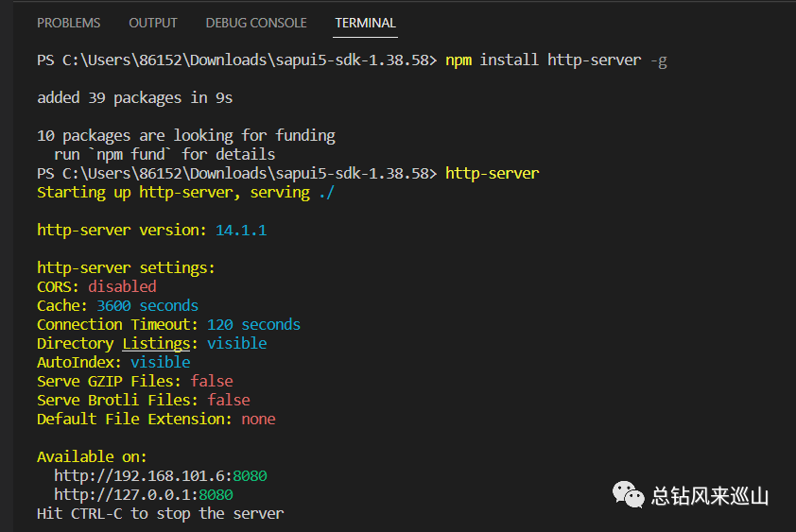Screen dimensions: 796x532
Task: Click the 'Default File Extension: none' line
Action: point(156,420)
